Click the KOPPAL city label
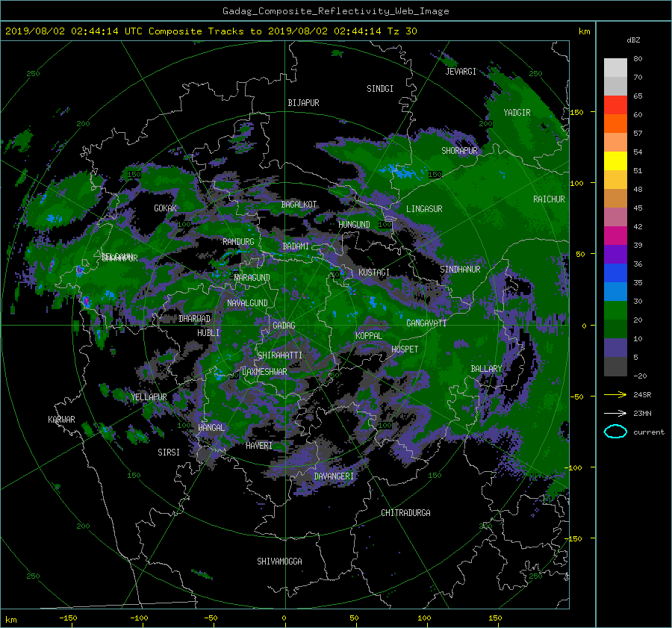The width and height of the screenshot is (672, 628). pyautogui.click(x=369, y=335)
